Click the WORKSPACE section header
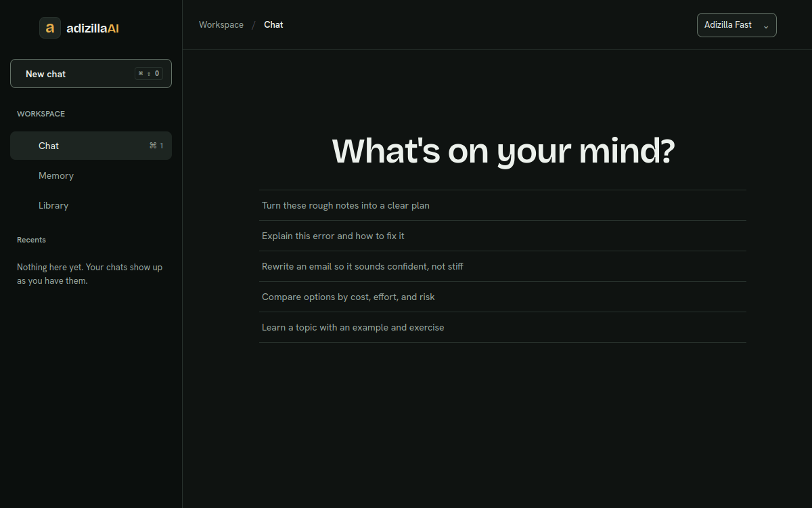 (41, 114)
